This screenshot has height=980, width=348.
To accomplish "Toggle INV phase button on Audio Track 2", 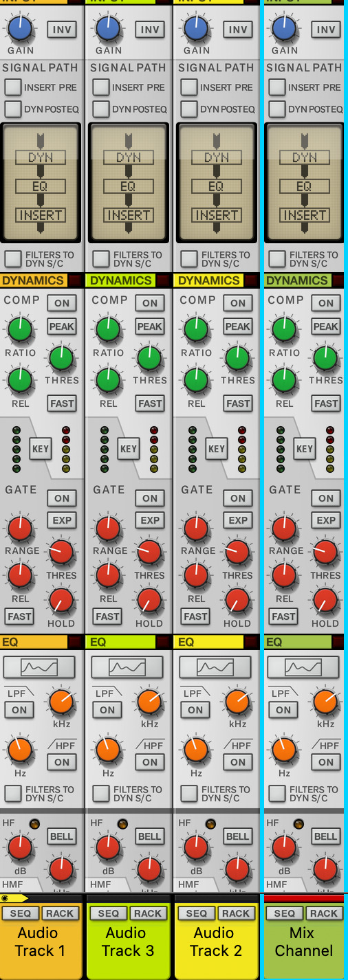I will (x=238, y=29).
